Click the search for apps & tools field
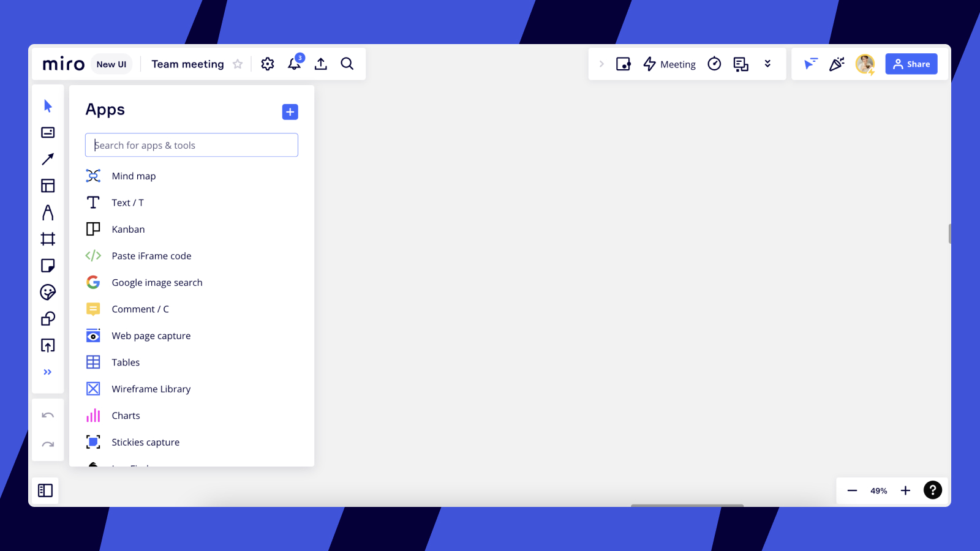 tap(192, 145)
